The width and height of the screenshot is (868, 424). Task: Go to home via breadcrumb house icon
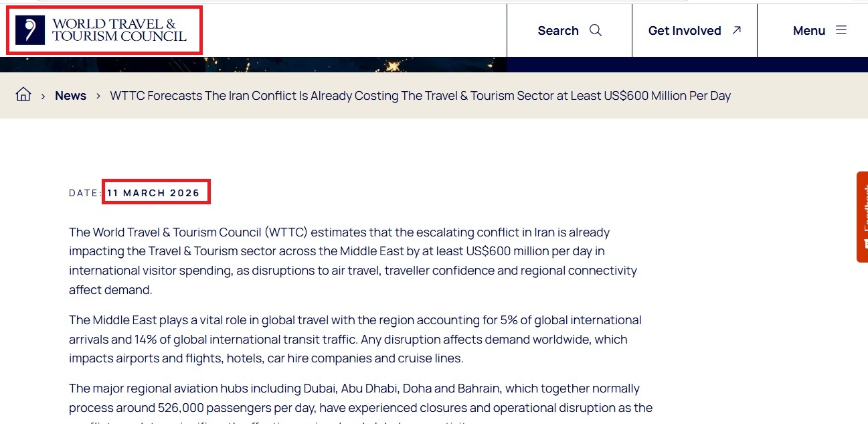click(23, 94)
